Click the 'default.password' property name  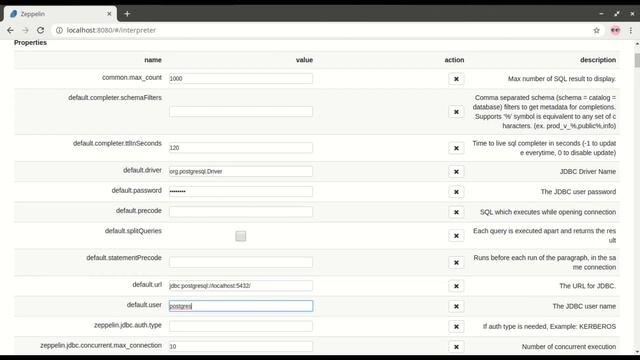point(136,191)
